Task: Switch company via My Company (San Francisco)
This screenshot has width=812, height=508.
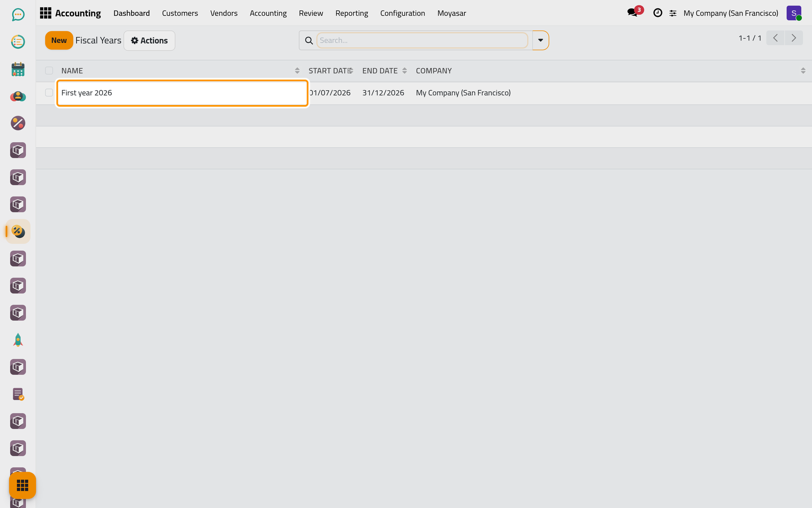Action: pyautogui.click(x=731, y=13)
